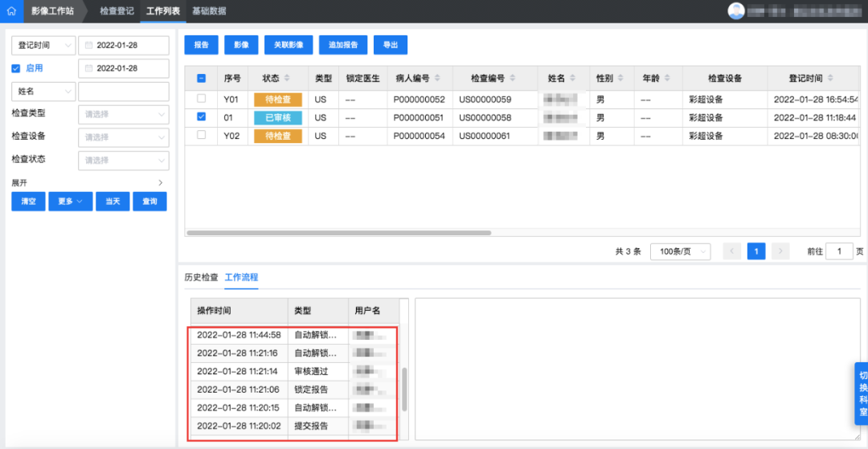
Task: Switch to 工作流程 tab
Action: [x=241, y=278]
